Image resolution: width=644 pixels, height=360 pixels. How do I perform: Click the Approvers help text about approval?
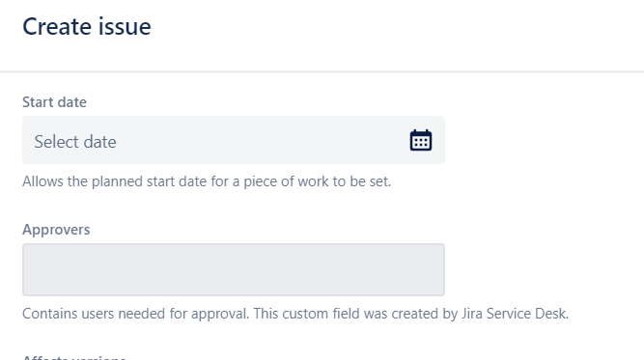(295, 314)
